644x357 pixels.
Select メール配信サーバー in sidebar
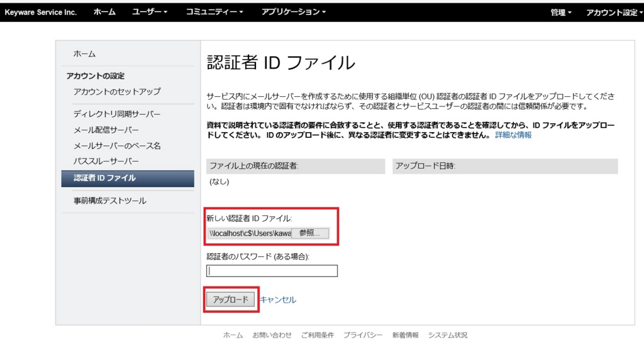(x=106, y=130)
